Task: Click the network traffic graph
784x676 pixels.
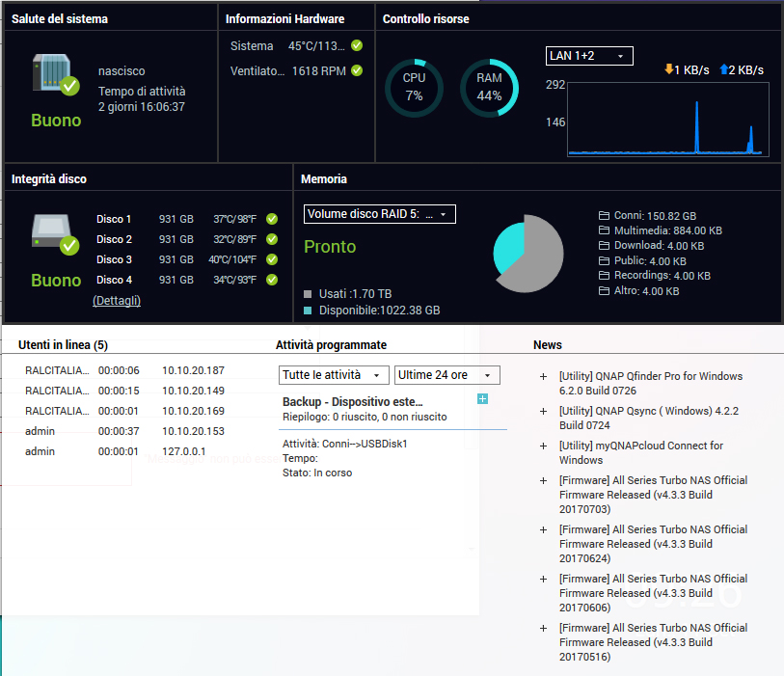Action: (667, 119)
